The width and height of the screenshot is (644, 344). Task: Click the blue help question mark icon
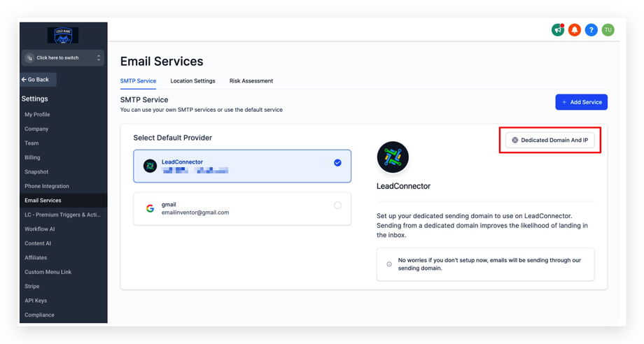(591, 30)
